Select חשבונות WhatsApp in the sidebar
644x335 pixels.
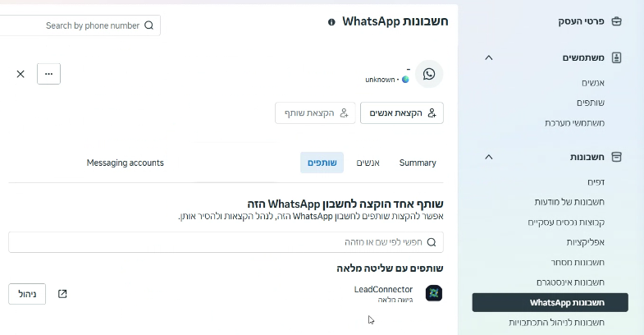(x=550, y=302)
